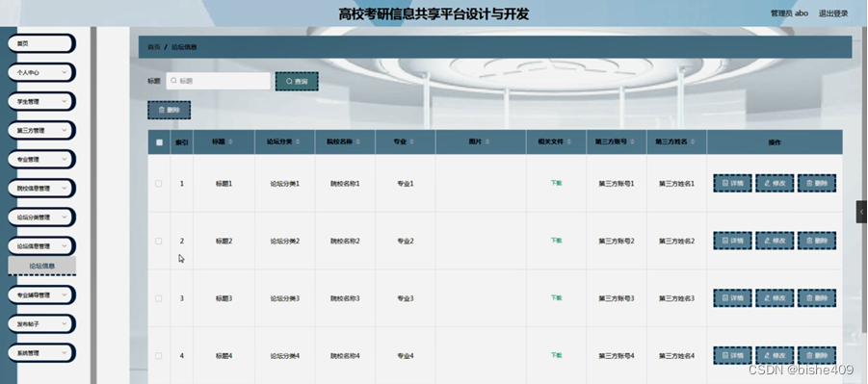Click the 管理员 abo account label
This screenshot has height=384, width=868.
click(789, 13)
